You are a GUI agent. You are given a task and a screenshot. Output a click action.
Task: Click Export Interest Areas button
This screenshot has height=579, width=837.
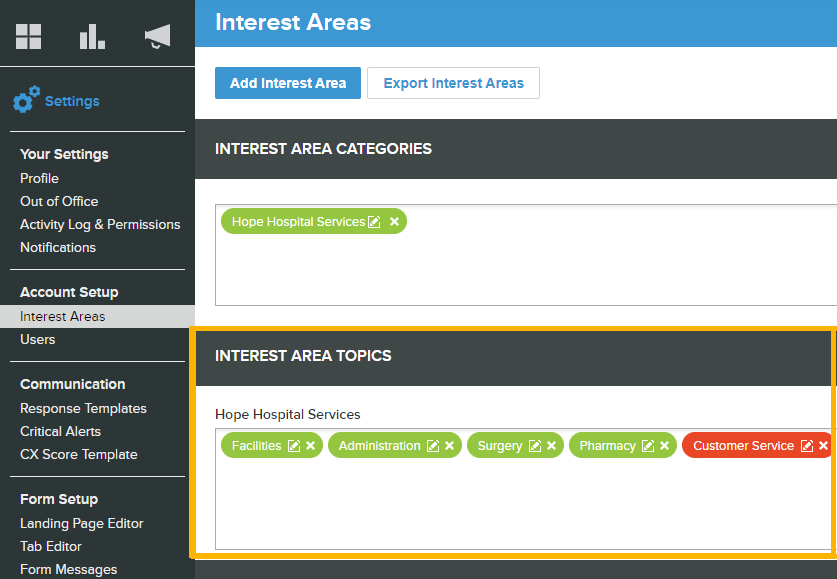[453, 83]
